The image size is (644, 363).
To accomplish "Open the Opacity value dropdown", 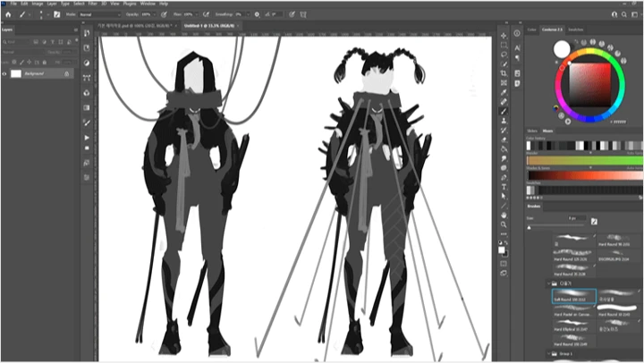I will (155, 14).
